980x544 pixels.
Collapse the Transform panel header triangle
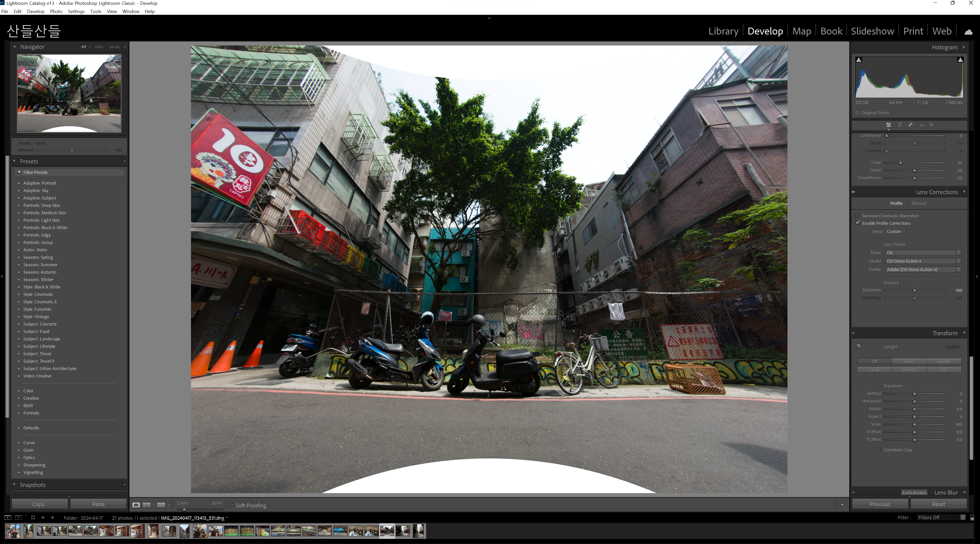[x=964, y=333]
